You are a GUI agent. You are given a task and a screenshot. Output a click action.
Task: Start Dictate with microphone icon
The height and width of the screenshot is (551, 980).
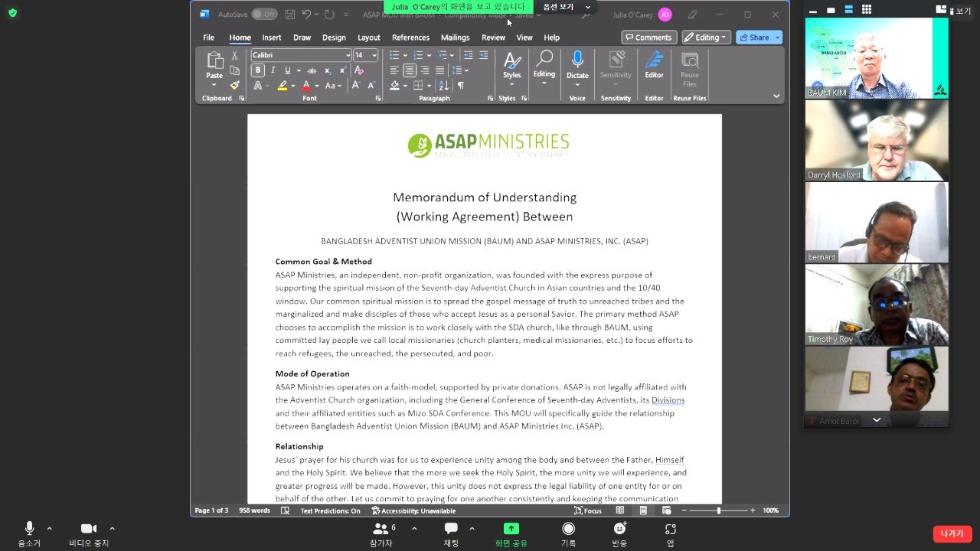point(577,60)
